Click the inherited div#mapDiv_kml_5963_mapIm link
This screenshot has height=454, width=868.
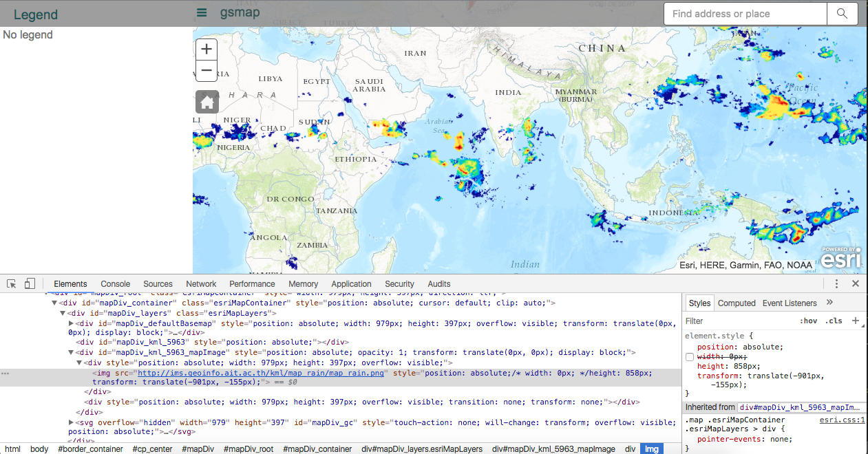(x=802, y=407)
